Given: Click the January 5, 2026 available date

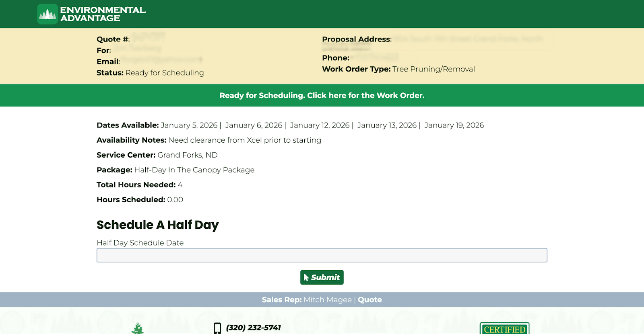Looking at the screenshot, I should pos(189,125).
